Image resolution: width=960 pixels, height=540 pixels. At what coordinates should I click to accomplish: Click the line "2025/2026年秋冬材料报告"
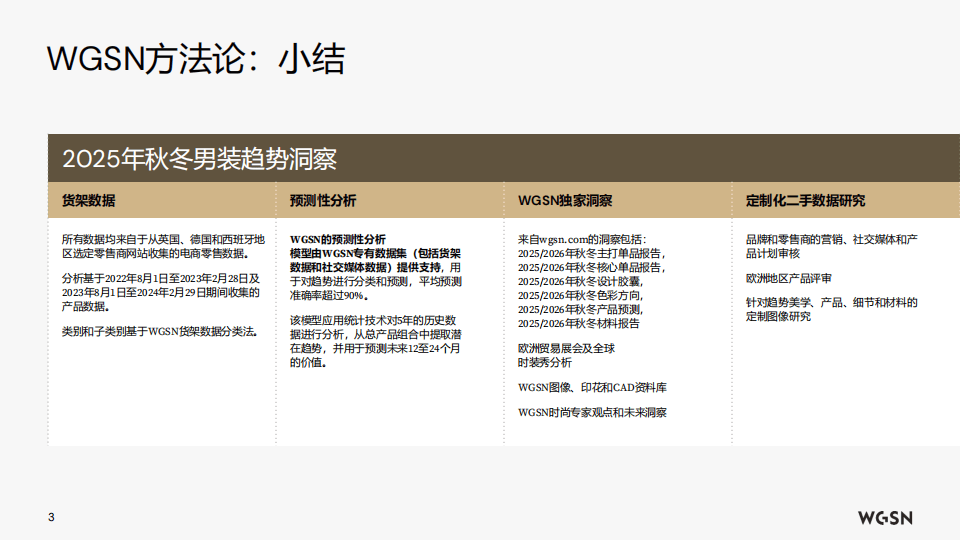click(x=579, y=323)
